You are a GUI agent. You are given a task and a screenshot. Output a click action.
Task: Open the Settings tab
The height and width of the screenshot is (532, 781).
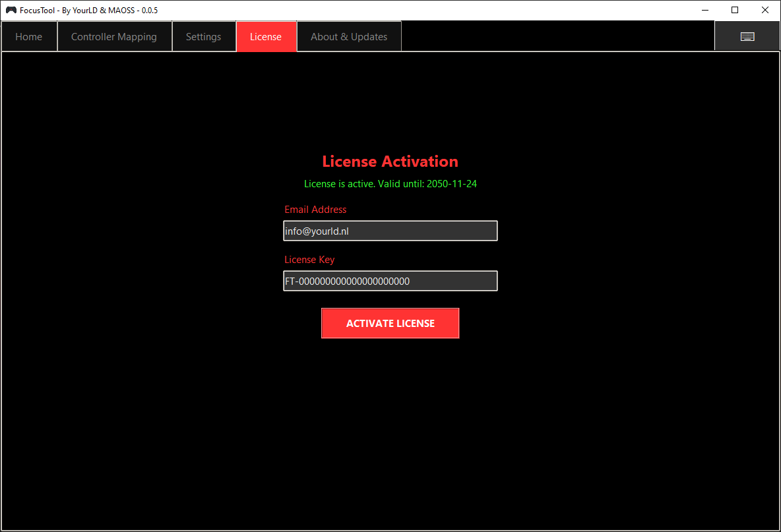pyautogui.click(x=203, y=36)
